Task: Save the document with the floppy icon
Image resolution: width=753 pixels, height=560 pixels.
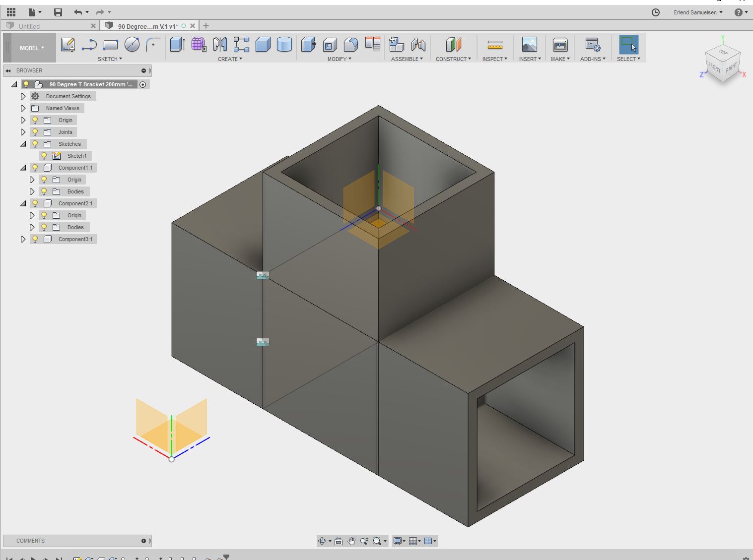Action: (x=58, y=12)
